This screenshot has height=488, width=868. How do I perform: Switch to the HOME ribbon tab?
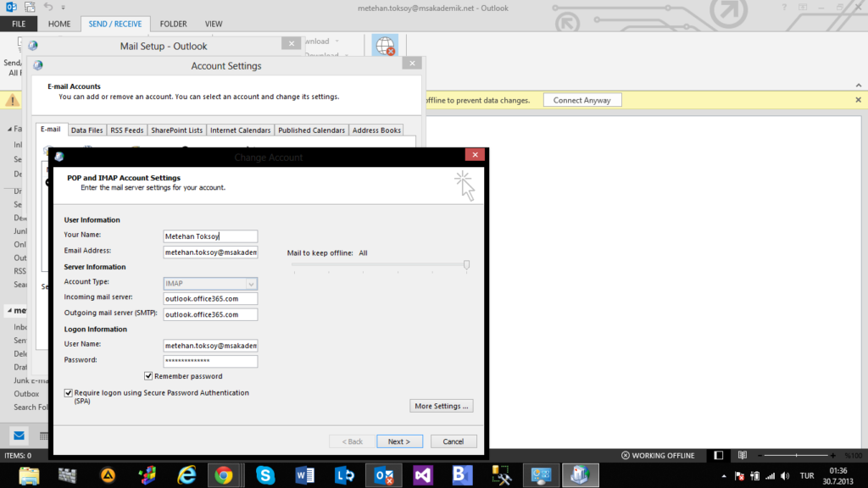click(x=59, y=24)
